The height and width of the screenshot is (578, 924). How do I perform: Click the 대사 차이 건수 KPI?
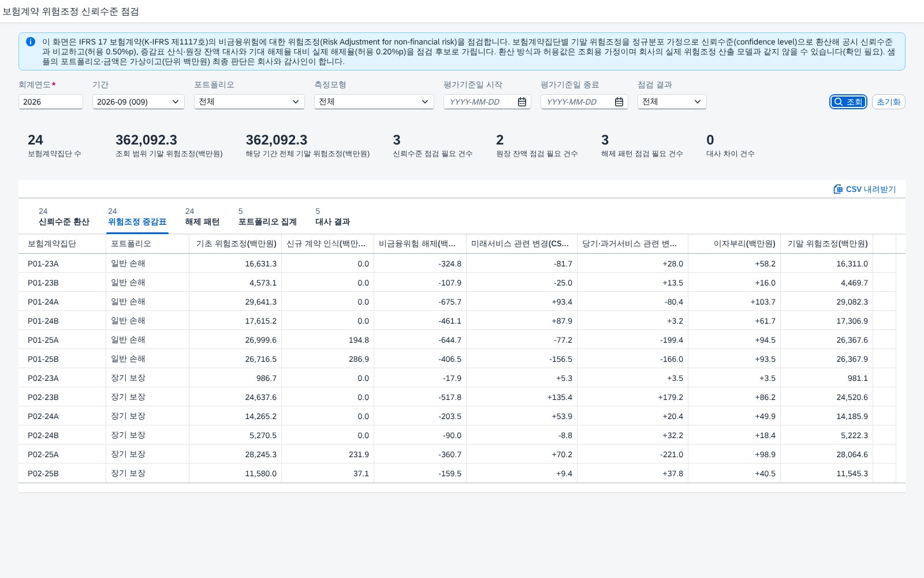tap(731, 146)
